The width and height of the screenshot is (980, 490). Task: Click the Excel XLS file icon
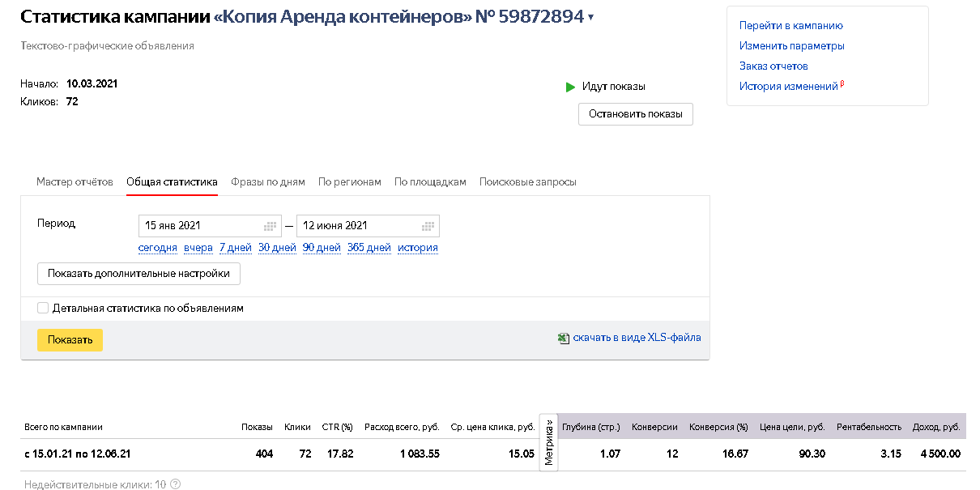tap(564, 339)
